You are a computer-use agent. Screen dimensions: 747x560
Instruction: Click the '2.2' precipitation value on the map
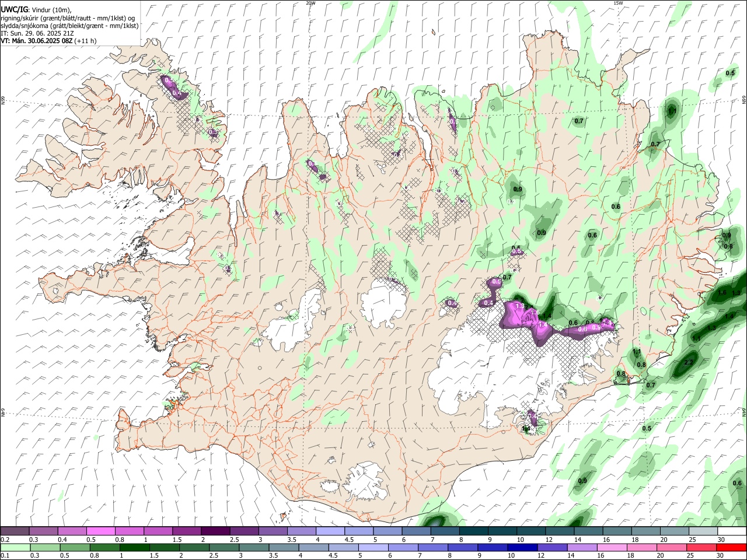coord(688,362)
